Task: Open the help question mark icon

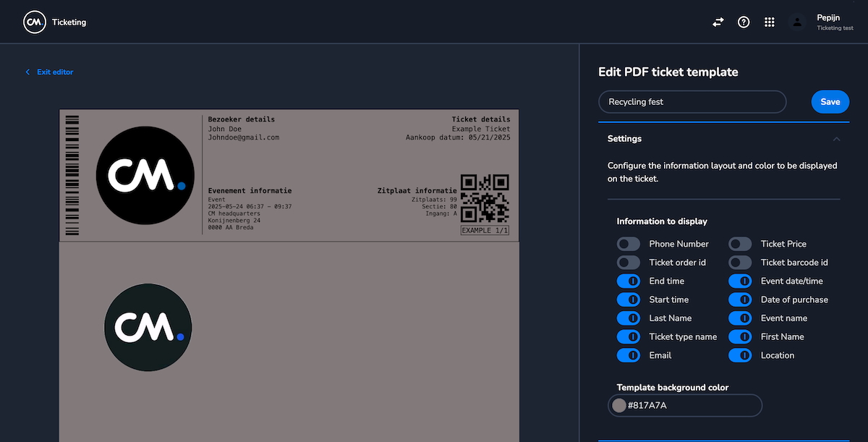Action: tap(744, 22)
